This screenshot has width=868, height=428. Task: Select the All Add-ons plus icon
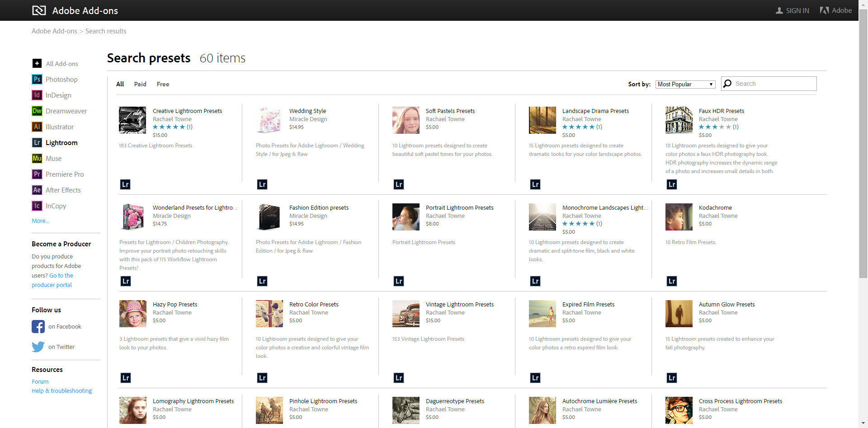[37, 64]
